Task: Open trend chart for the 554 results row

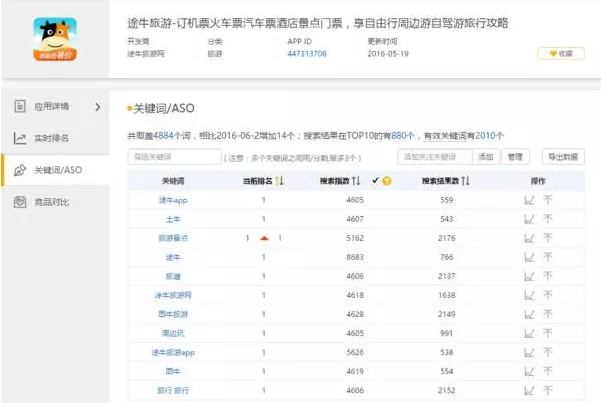Action: point(529,371)
